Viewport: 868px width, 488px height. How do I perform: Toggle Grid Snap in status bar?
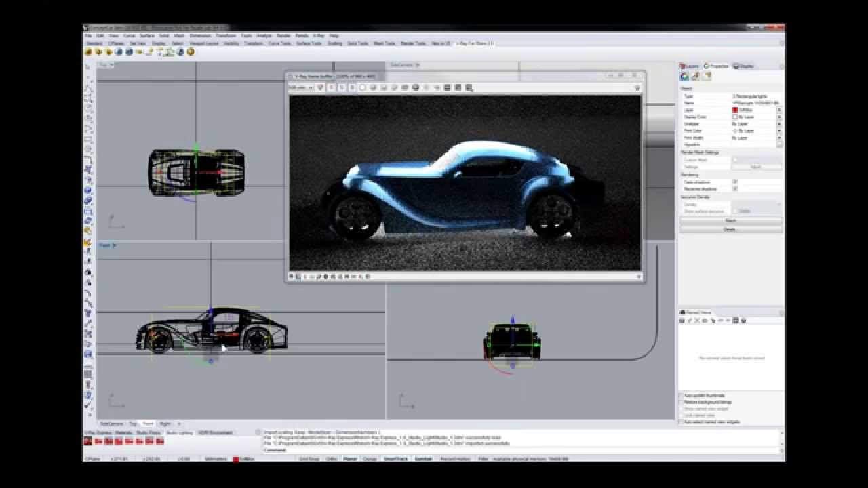[310, 459]
